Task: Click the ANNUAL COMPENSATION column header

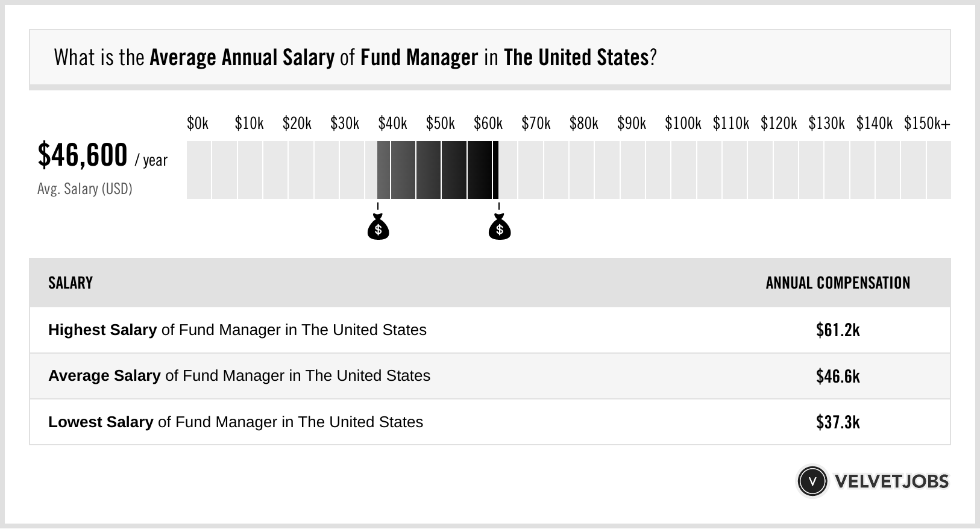Action: pos(838,283)
